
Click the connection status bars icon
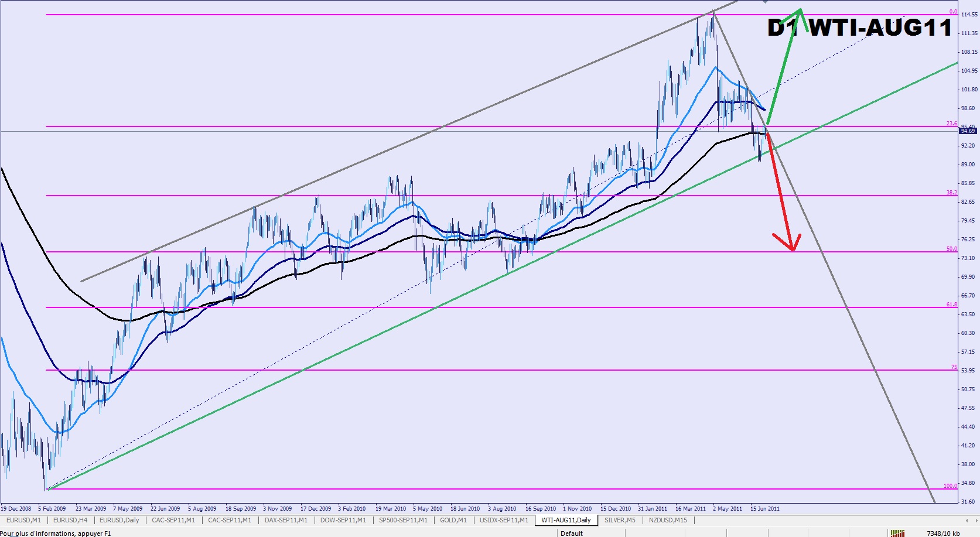click(x=897, y=533)
